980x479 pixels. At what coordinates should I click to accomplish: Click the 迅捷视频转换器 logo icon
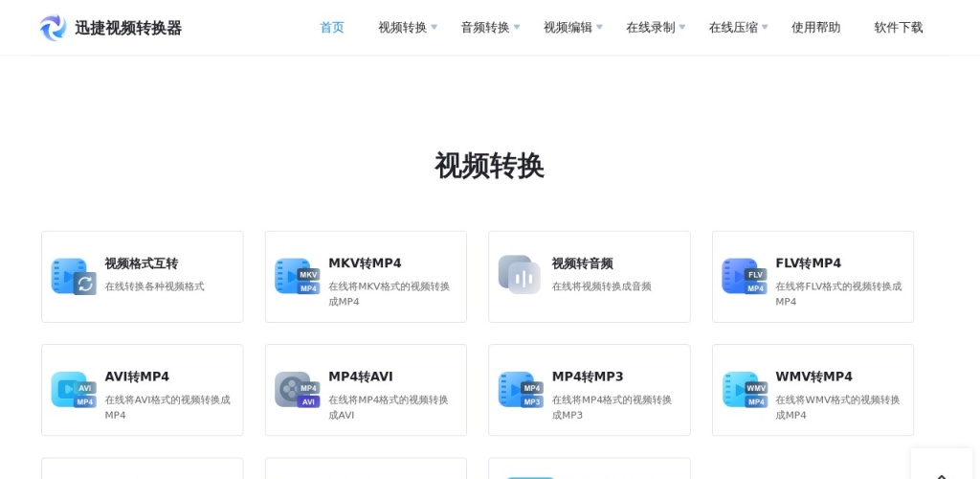point(54,28)
